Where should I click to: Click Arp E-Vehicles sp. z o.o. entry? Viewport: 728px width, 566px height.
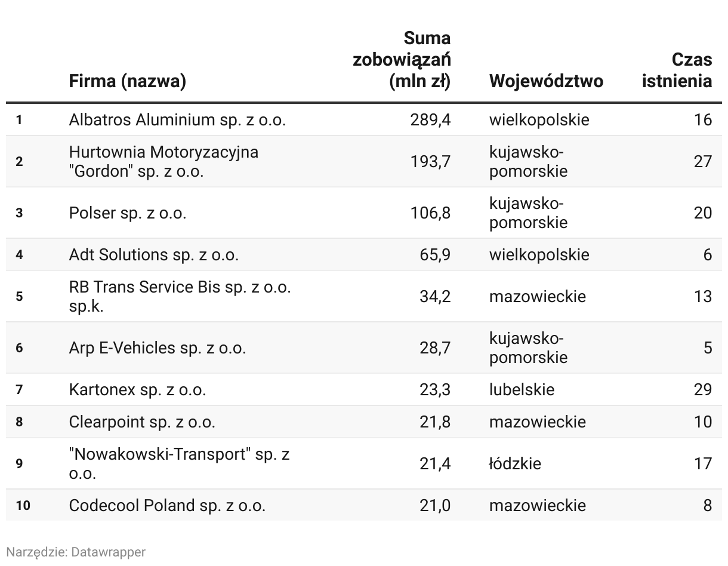(158, 347)
